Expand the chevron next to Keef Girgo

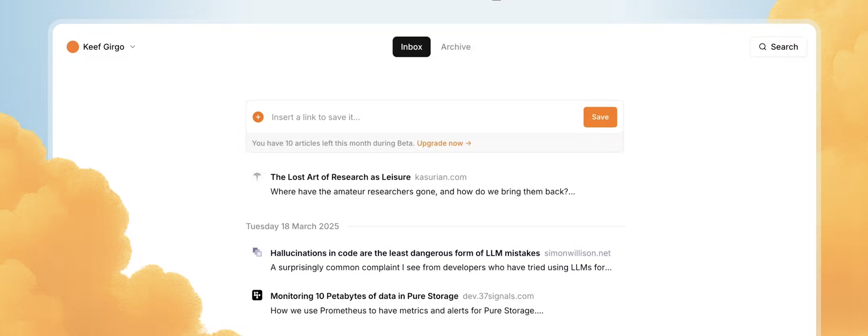pyautogui.click(x=133, y=47)
